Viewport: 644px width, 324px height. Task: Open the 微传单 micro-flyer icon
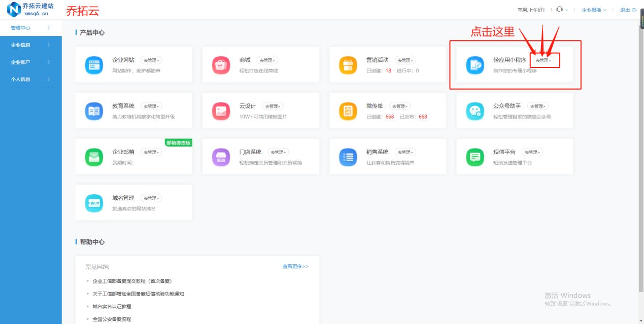coord(347,111)
